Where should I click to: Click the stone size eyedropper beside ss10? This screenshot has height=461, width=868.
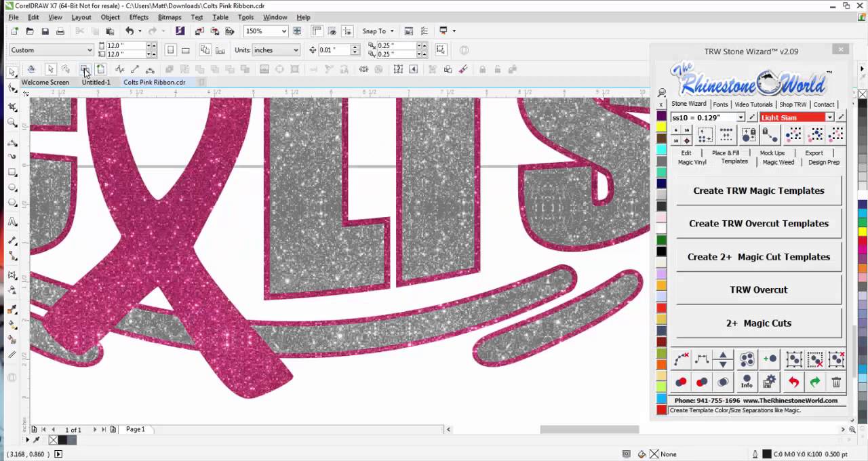pos(751,117)
